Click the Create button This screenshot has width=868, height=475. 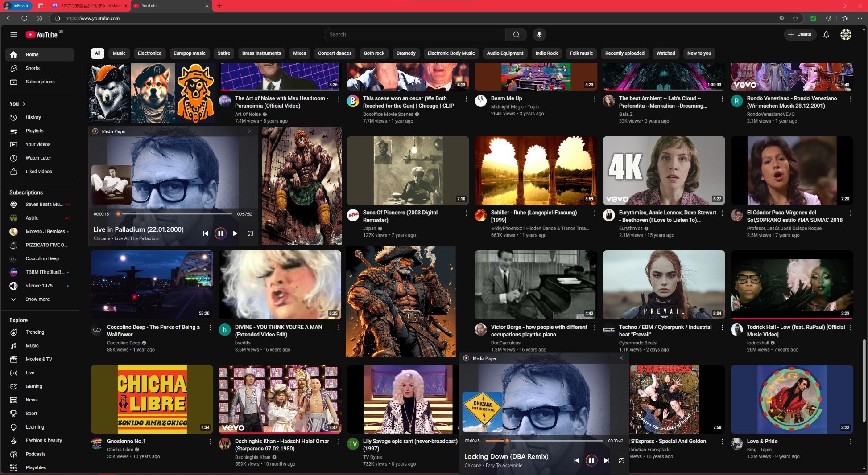[800, 34]
